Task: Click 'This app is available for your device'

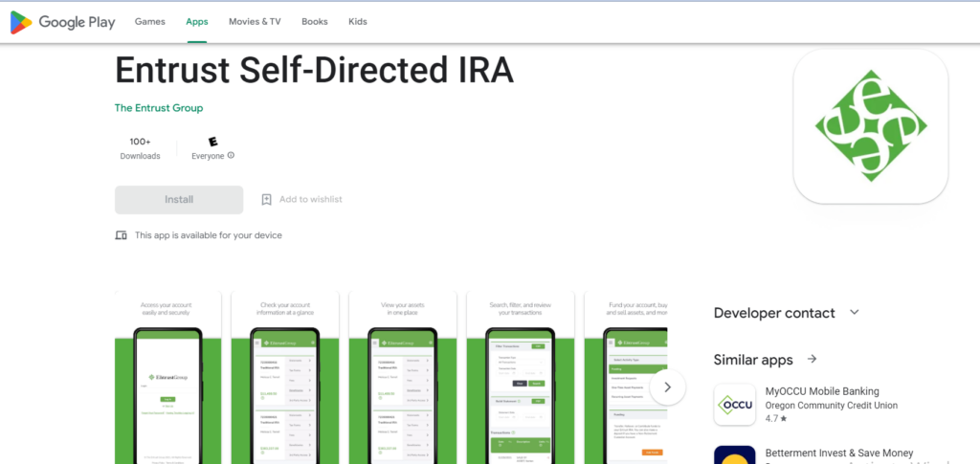Action: coord(208,235)
